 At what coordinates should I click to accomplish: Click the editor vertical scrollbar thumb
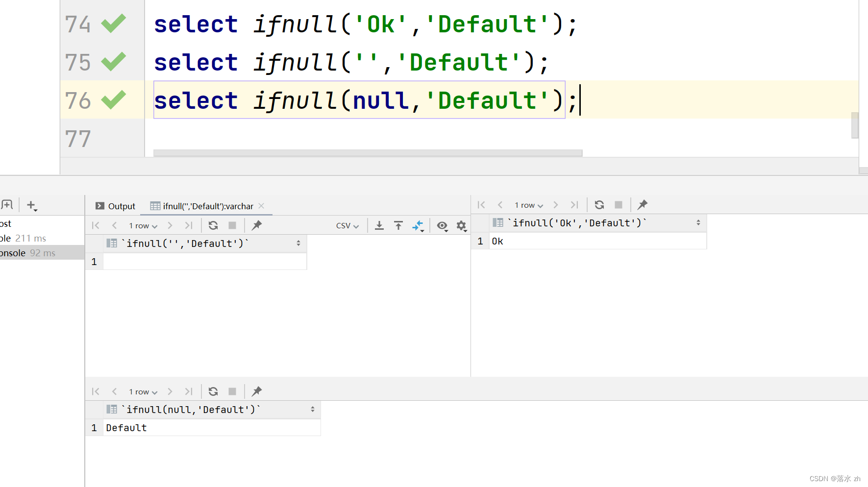pyautogui.click(x=855, y=125)
